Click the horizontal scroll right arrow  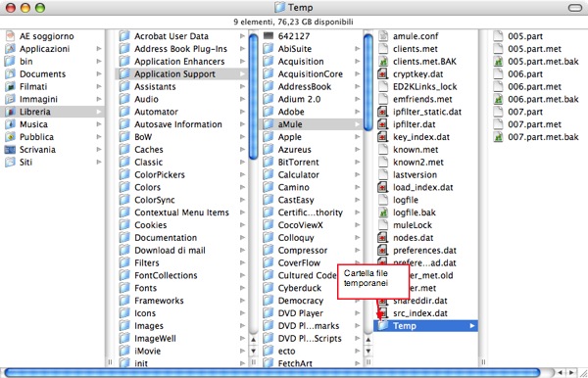point(571,373)
